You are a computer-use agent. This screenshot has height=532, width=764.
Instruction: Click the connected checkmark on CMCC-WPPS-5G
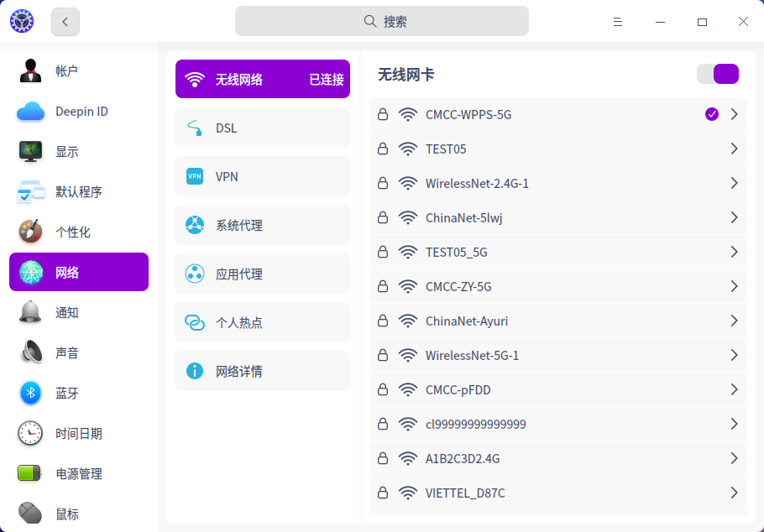click(x=712, y=114)
